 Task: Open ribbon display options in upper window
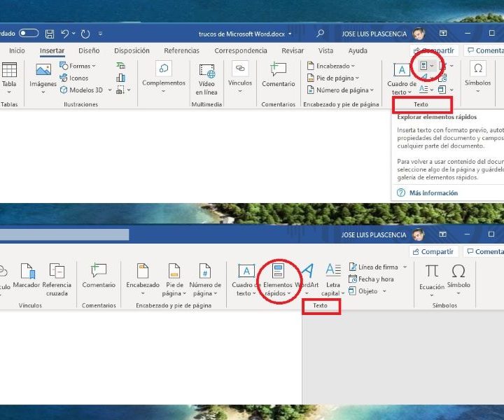click(443, 33)
